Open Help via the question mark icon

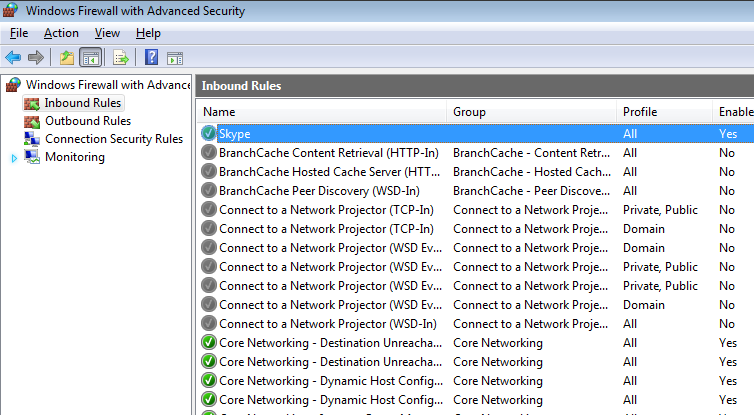point(151,57)
